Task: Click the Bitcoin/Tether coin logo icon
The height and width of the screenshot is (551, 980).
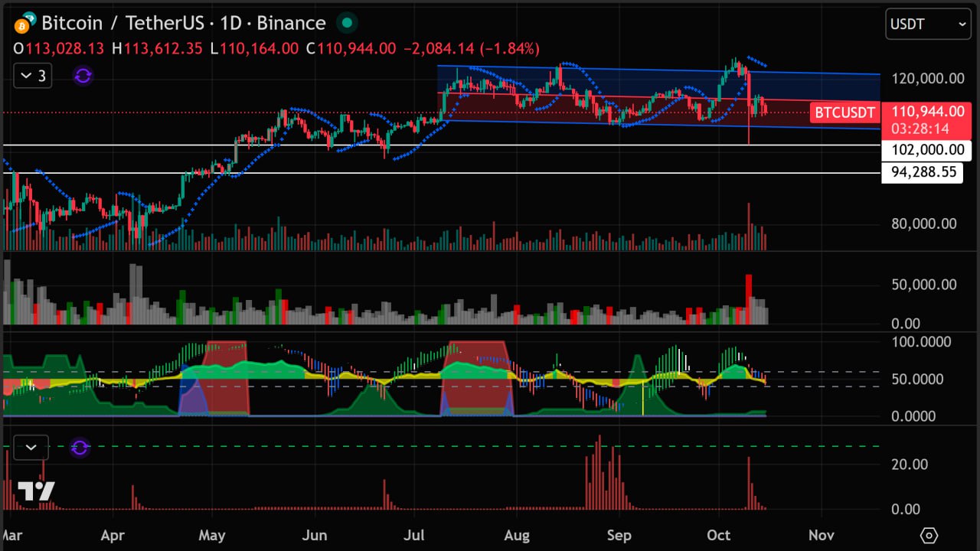Action: click(x=24, y=23)
